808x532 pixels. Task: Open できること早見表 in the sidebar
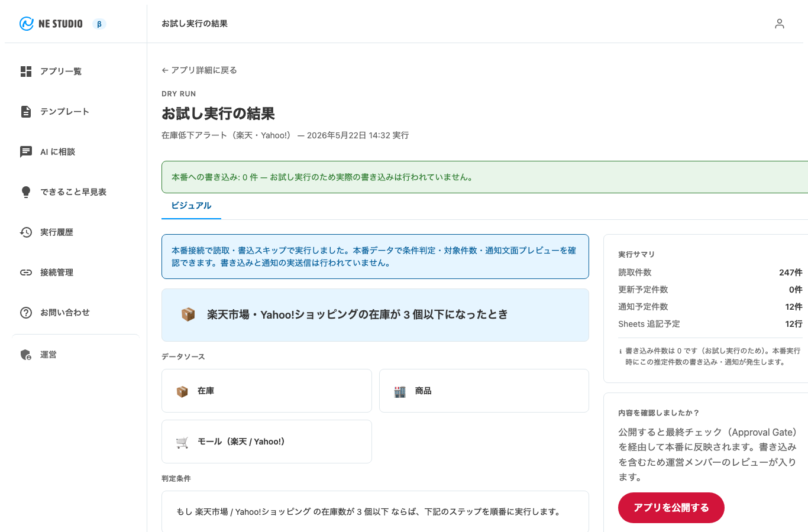pos(76,192)
